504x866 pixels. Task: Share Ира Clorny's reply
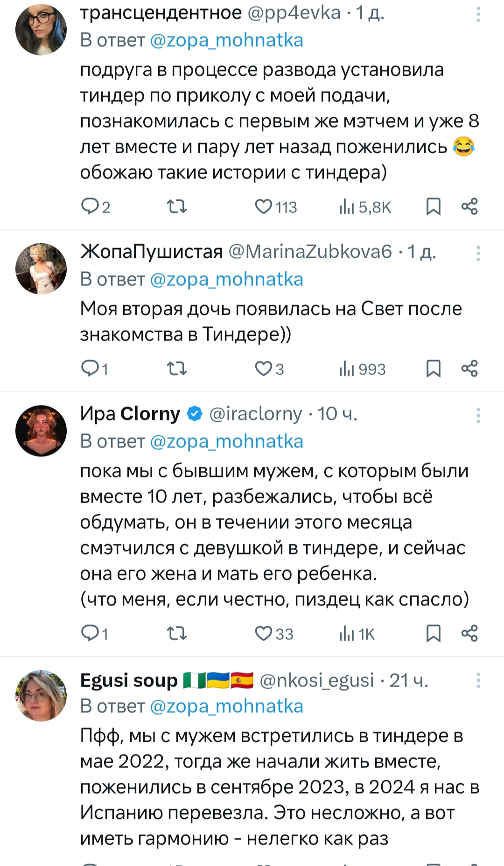[x=469, y=633]
